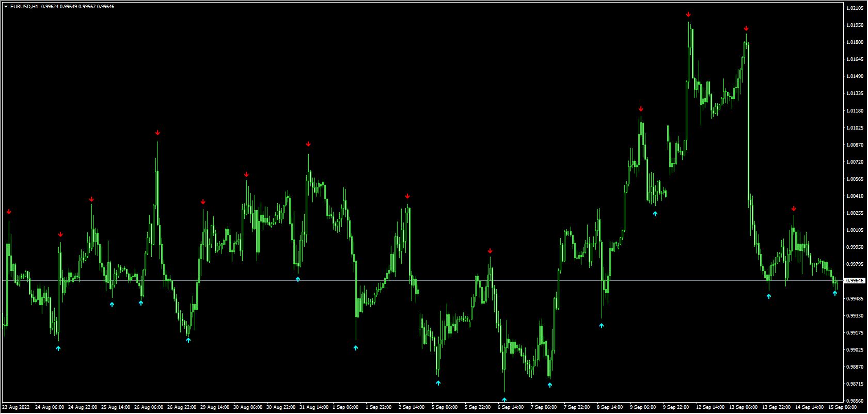
Task: Click the 31 Aug 14:00 time label
Action: pyautogui.click(x=314, y=407)
